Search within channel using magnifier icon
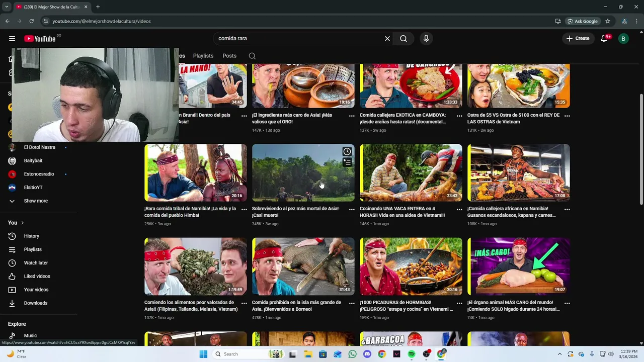Image resolution: width=644 pixels, height=362 pixels. point(252,56)
